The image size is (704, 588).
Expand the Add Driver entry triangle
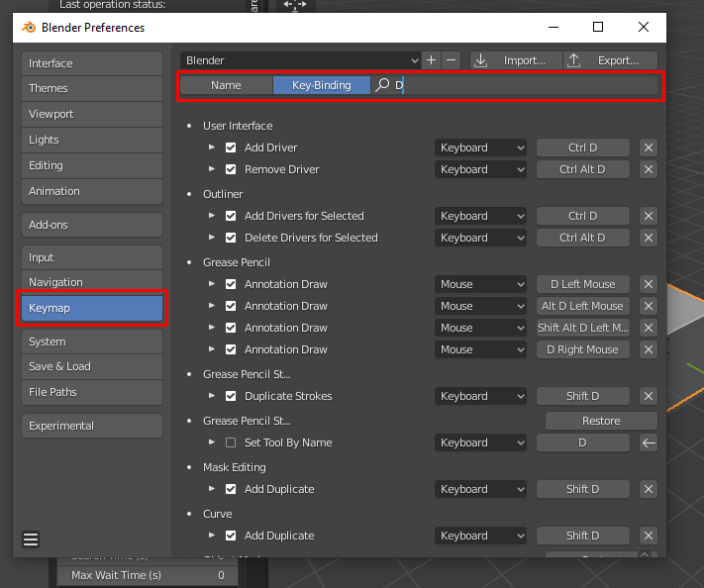pos(212,147)
